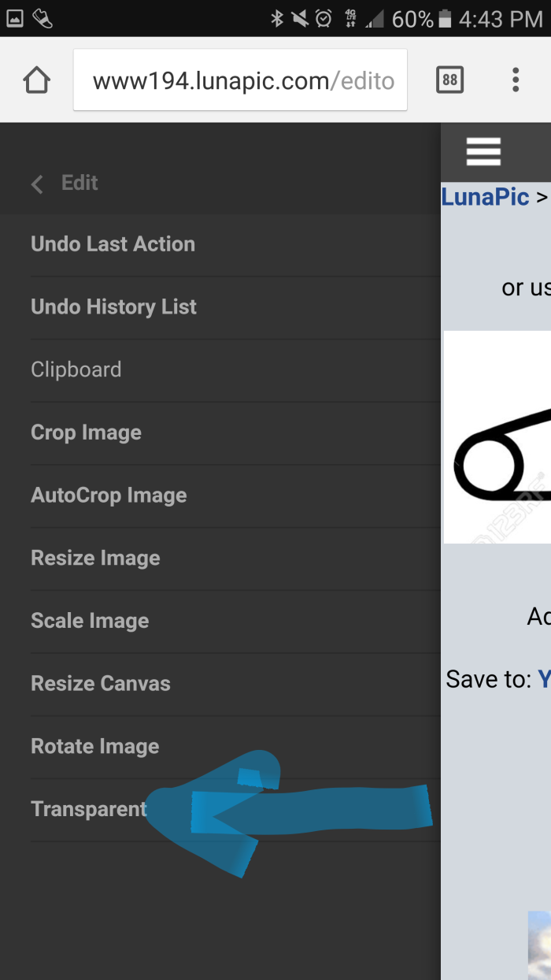Go back using the Edit chevron arrow
551x980 pixels.
click(x=37, y=184)
